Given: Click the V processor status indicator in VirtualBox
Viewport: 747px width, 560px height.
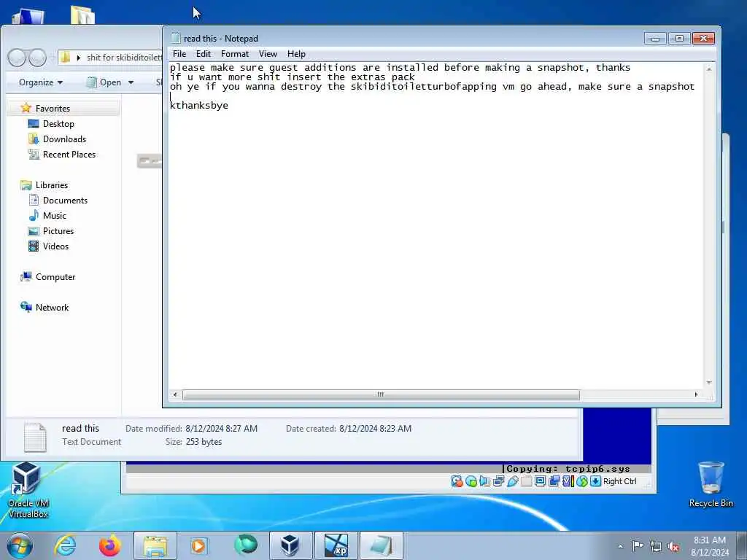Looking at the screenshot, I should pos(568,481).
